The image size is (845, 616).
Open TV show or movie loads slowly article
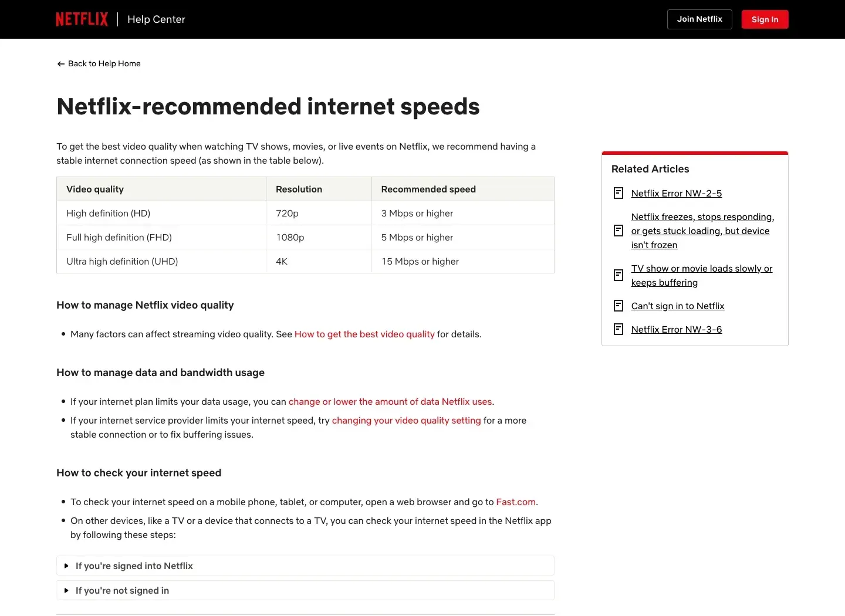pyautogui.click(x=702, y=275)
